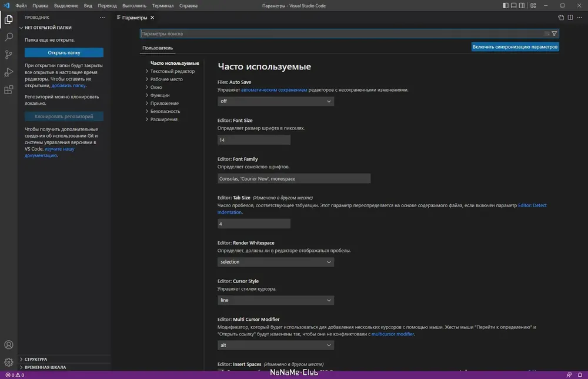Select the Пользователь settings tab
The image size is (588, 379).
coord(158,48)
